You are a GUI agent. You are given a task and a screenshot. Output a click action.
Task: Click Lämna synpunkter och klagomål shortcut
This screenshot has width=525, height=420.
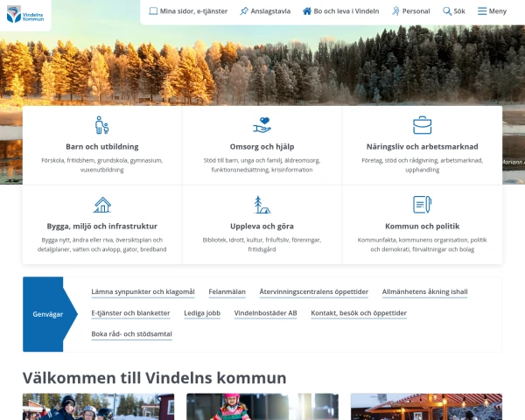point(143,291)
